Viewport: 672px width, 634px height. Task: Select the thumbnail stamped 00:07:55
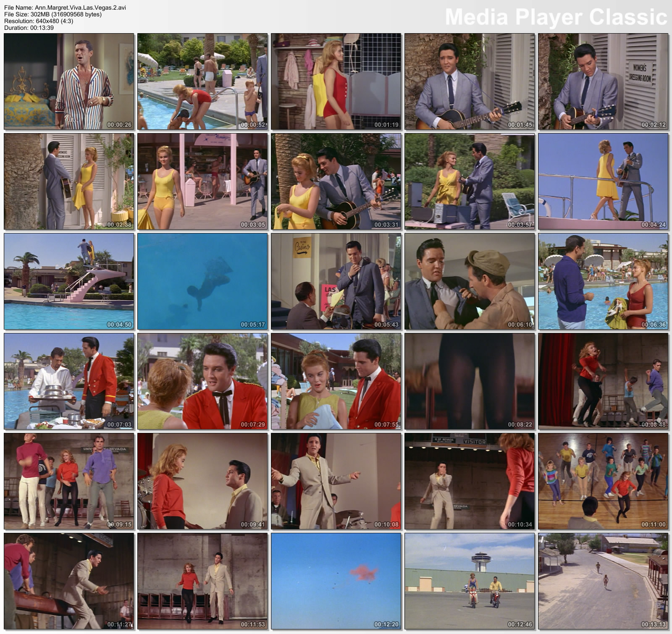336,381
